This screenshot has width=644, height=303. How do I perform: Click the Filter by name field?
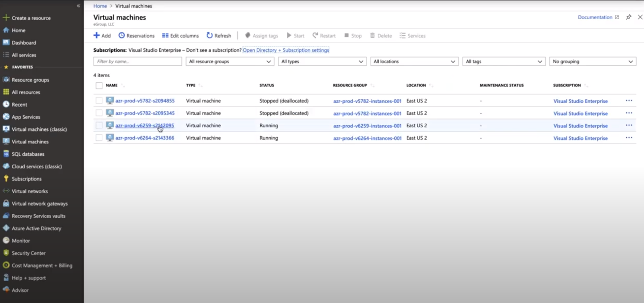pyautogui.click(x=137, y=61)
